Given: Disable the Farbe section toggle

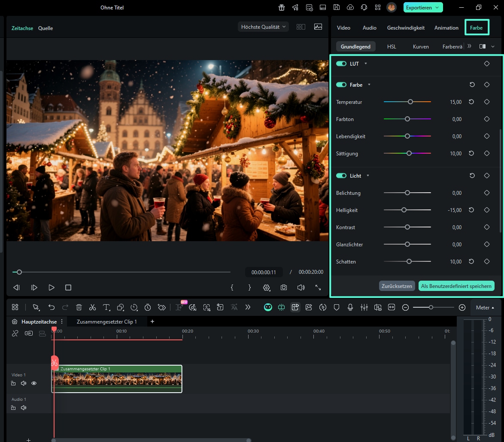Looking at the screenshot, I should click(x=341, y=85).
